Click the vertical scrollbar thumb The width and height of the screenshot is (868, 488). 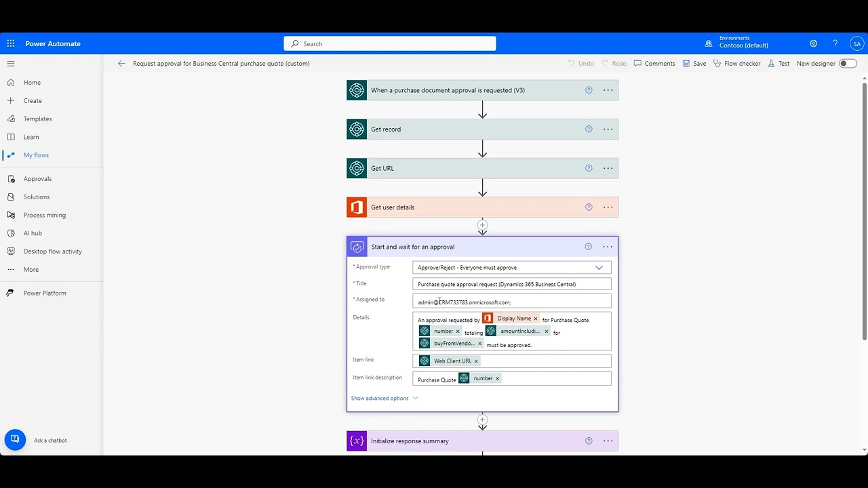(864, 210)
